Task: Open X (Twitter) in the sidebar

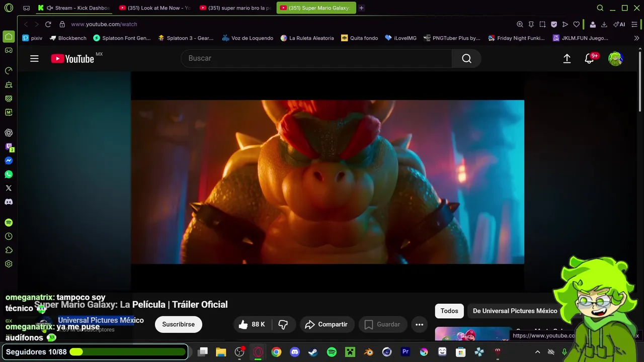Action: pos(9,188)
